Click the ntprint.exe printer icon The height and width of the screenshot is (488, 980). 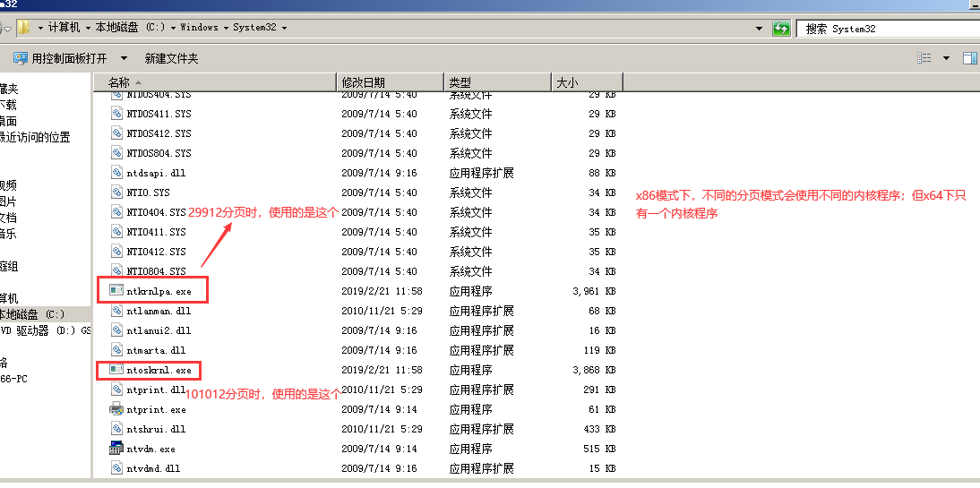116,409
